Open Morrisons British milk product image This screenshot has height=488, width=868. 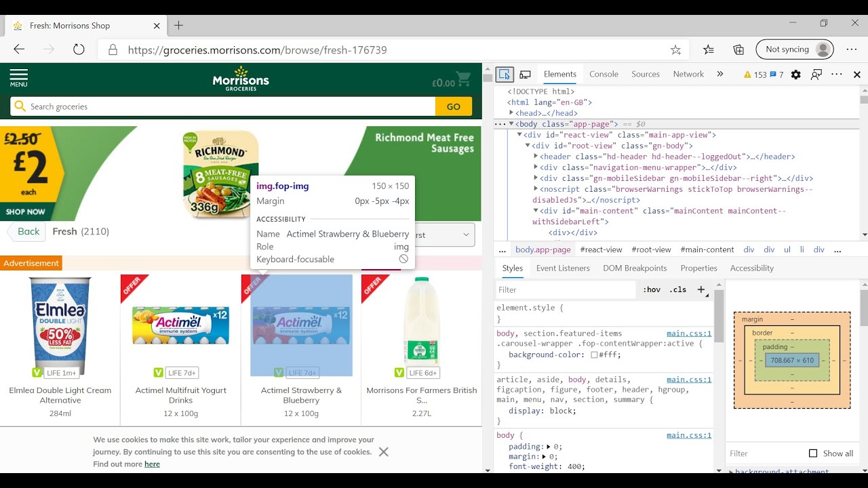pyautogui.click(x=421, y=327)
